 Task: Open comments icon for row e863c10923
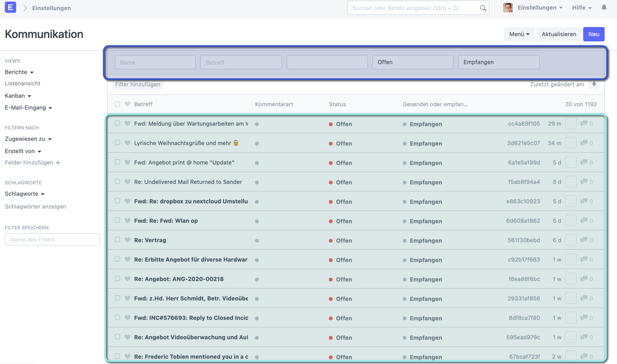pyautogui.click(x=584, y=201)
